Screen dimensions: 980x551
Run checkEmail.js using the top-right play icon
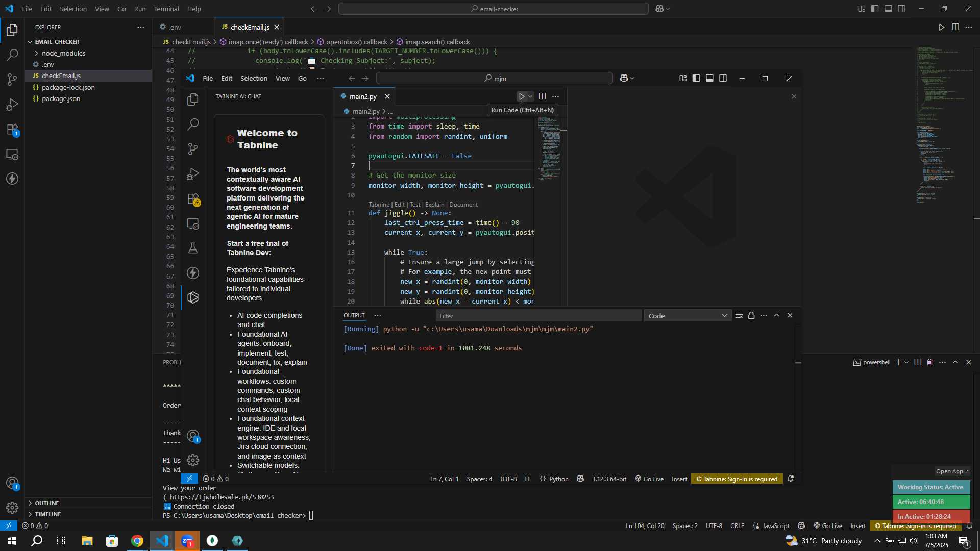coord(942,27)
